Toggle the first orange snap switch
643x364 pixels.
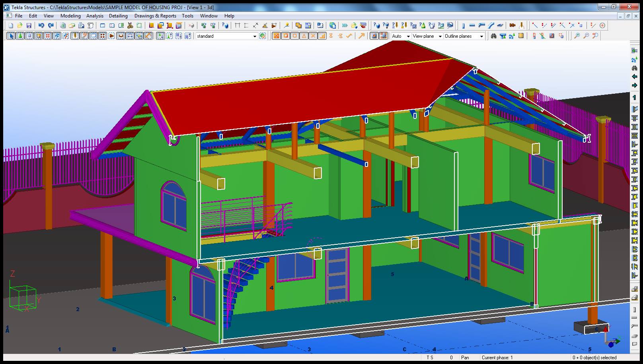coord(276,36)
